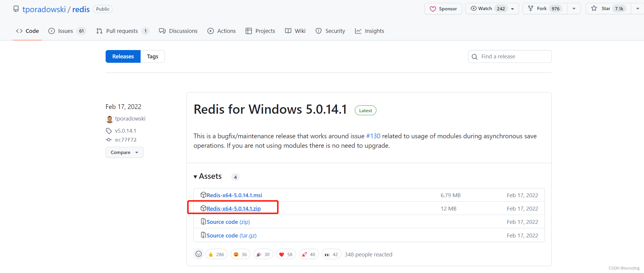644x273 pixels.
Task: Open the Security tab
Action: pyautogui.click(x=330, y=31)
